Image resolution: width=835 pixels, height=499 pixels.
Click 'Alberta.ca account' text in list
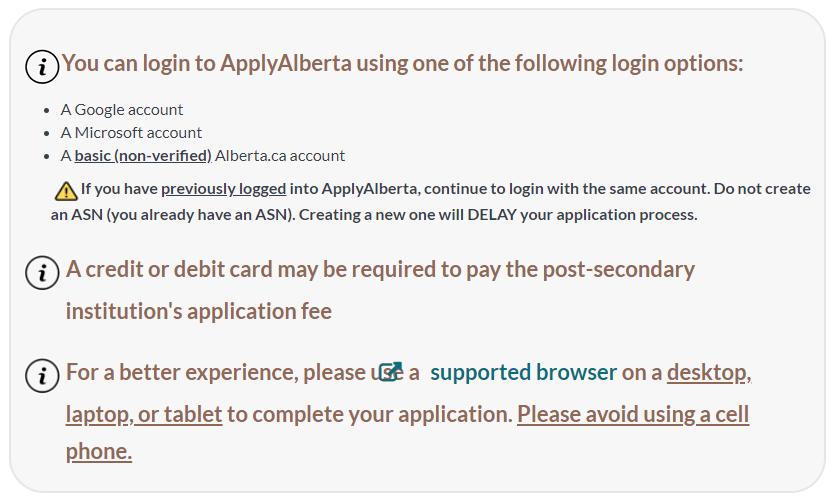point(280,156)
